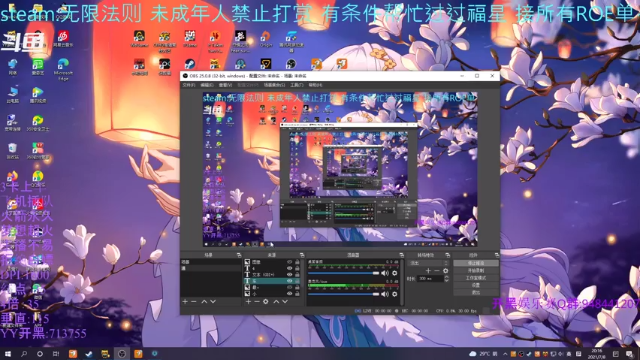The height and width of the screenshot is (360, 640).
Task: Click the OBS preview canvas
Action: coord(340,169)
